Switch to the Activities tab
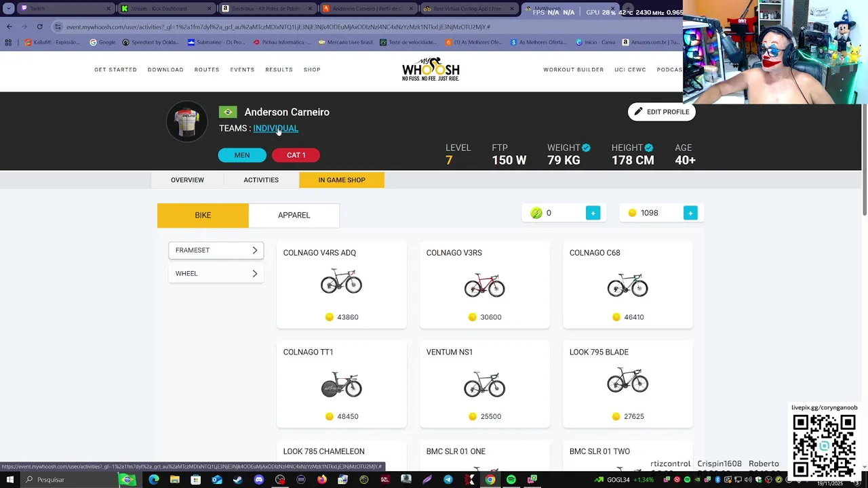The height and width of the screenshot is (488, 868). [x=261, y=180]
